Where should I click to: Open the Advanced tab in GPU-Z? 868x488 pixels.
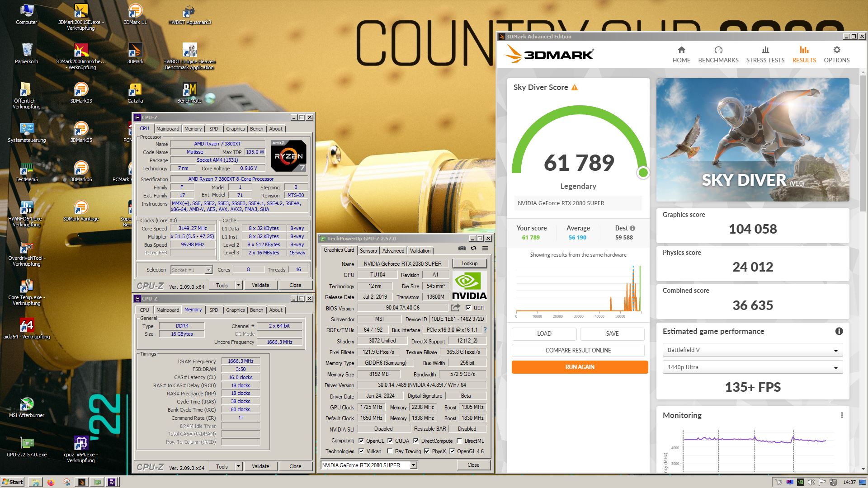pyautogui.click(x=393, y=251)
